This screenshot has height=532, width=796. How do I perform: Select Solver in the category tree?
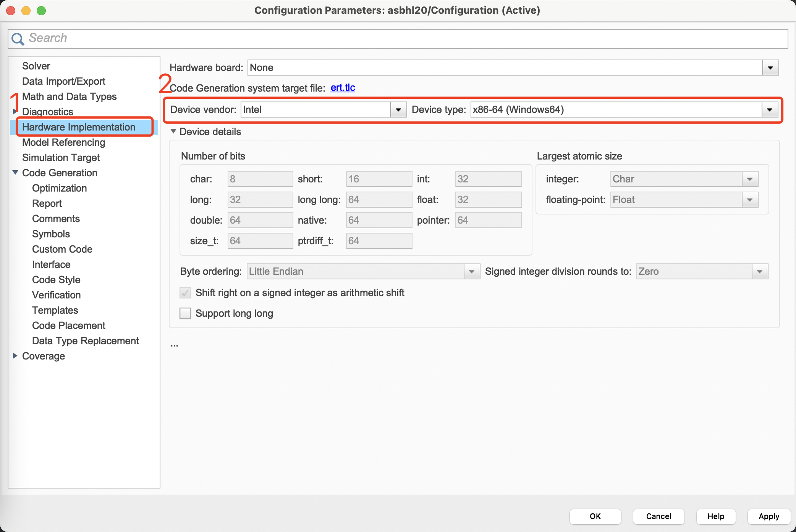click(36, 66)
